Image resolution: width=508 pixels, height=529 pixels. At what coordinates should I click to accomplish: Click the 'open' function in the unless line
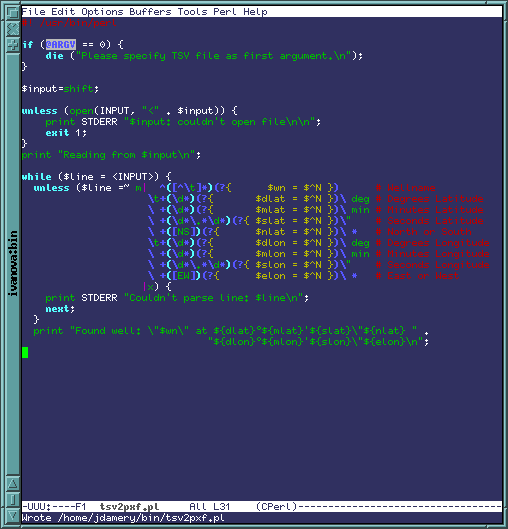coord(81,111)
